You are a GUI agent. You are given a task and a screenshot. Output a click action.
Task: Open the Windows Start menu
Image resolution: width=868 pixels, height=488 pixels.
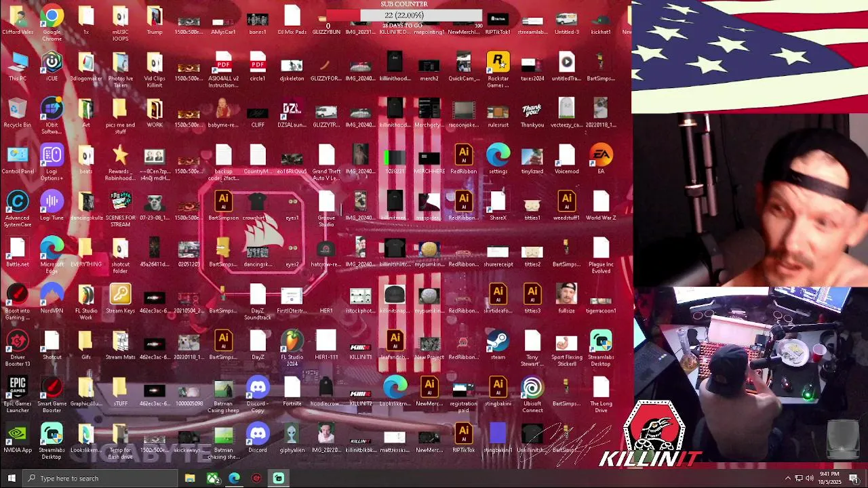[12, 479]
